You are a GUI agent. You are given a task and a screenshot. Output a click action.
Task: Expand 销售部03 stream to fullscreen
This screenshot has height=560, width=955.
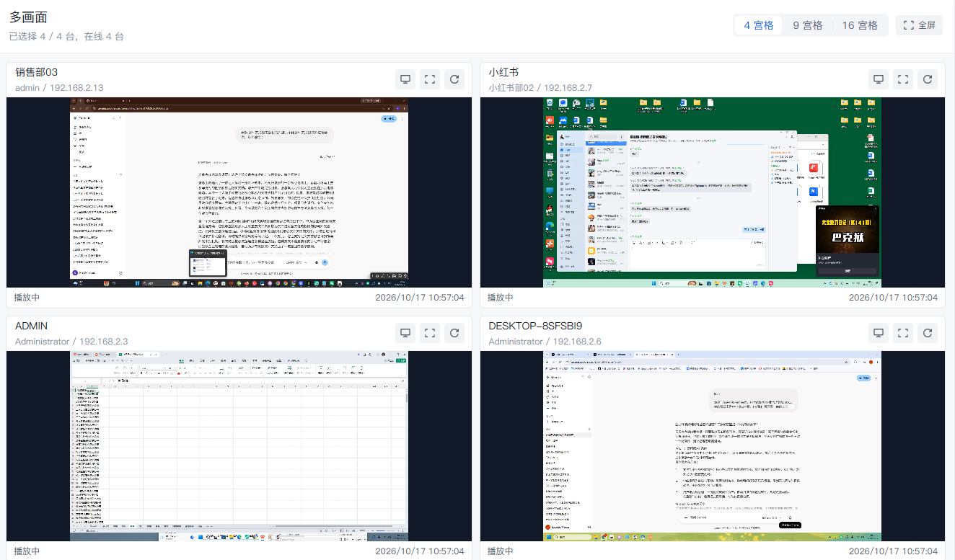[430, 79]
